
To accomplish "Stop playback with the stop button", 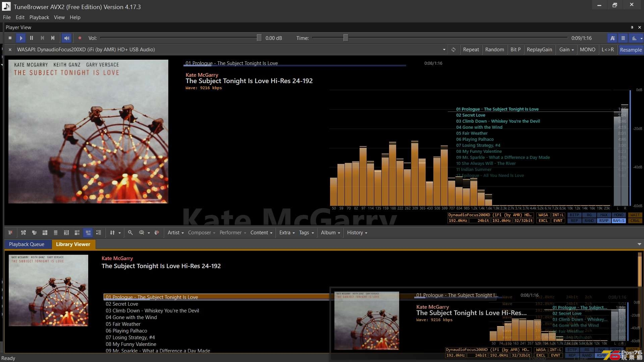I will coord(10,38).
